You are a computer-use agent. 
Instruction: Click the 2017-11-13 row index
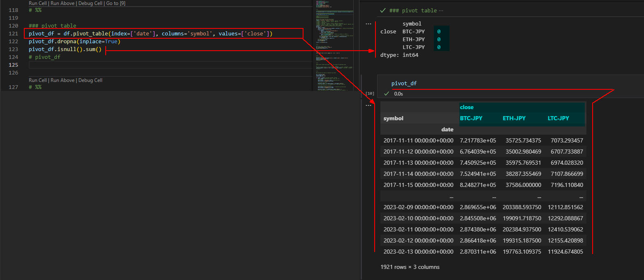tap(419, 163)
